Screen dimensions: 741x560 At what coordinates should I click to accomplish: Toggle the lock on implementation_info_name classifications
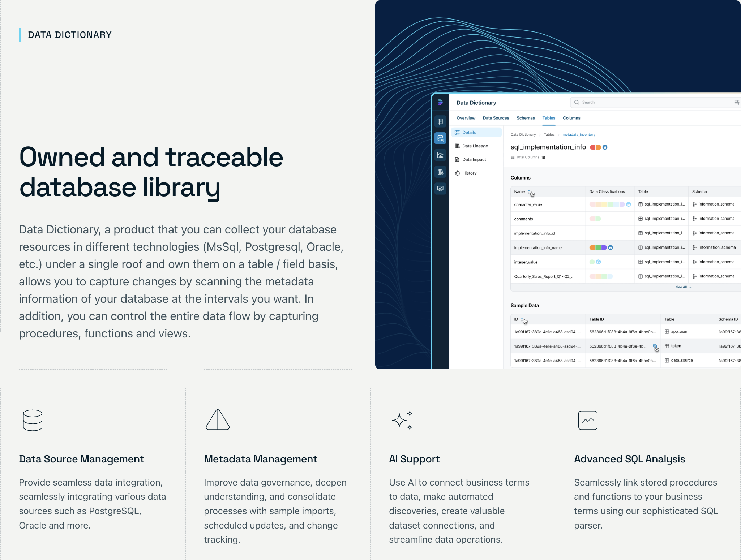tap(611, 247)
